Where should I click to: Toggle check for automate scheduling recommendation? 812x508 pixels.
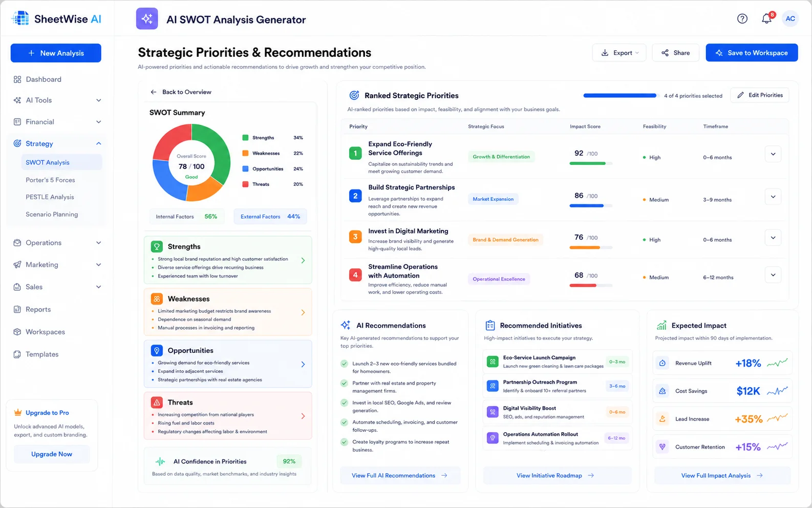point(345,422)
